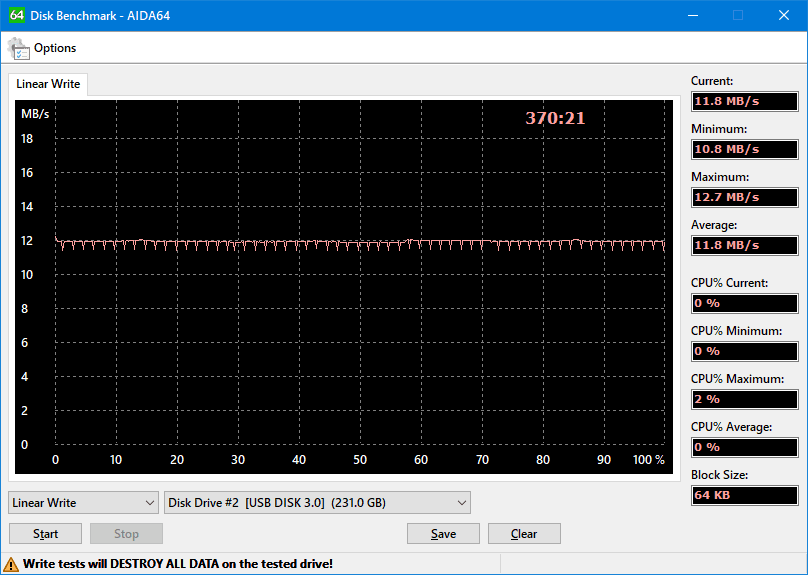Click the Minimum 10.8 MB/s value field
Viewport: 808px width, 575px height.
click(744, 149)
